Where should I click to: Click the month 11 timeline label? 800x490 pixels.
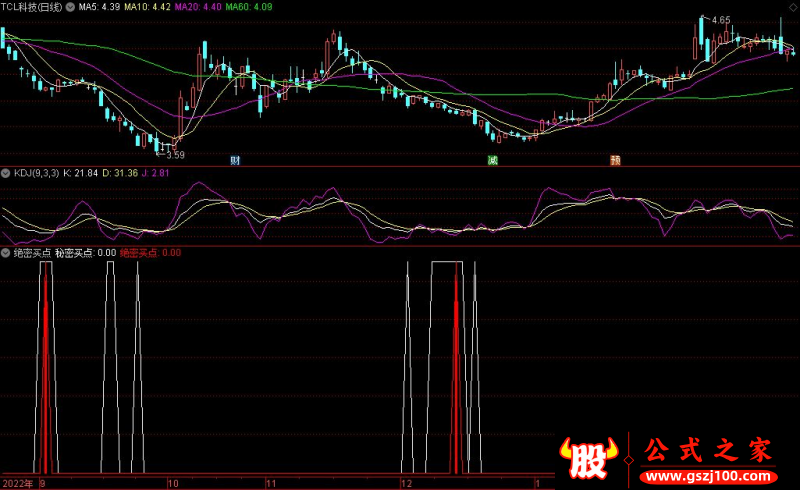click(x=270, y=483)
